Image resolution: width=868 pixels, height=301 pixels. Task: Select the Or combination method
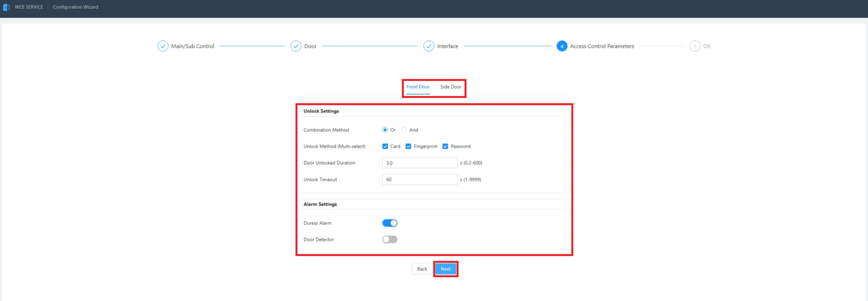point(385,130)
